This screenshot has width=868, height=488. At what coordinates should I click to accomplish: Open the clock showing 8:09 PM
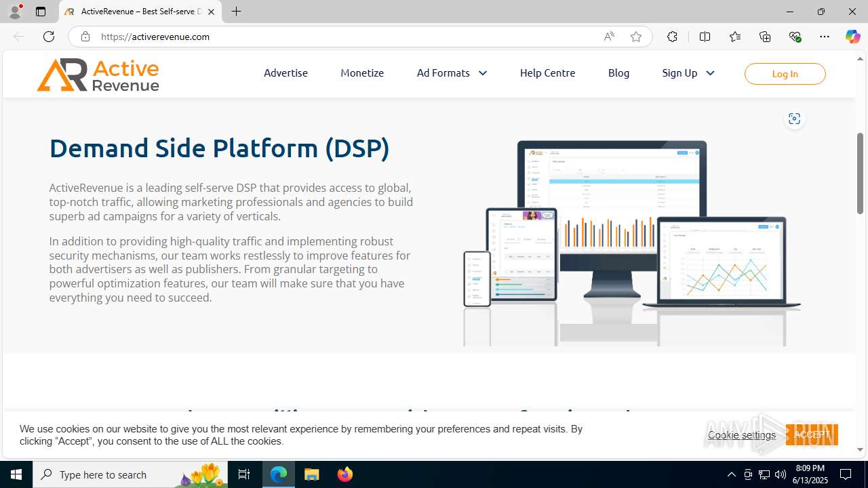click(810, 474)
